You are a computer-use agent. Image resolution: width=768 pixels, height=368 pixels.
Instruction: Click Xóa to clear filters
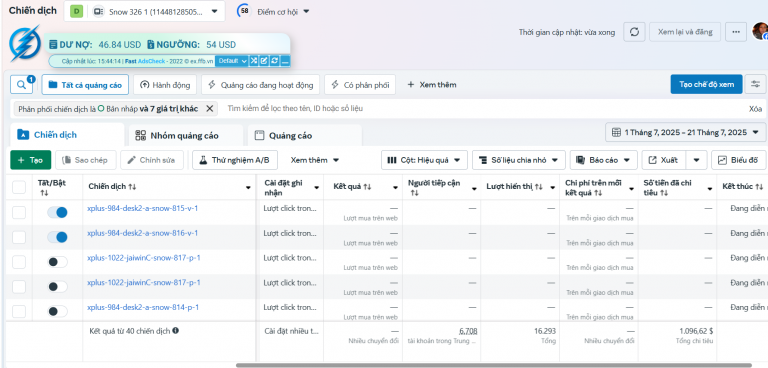(755, 109)
